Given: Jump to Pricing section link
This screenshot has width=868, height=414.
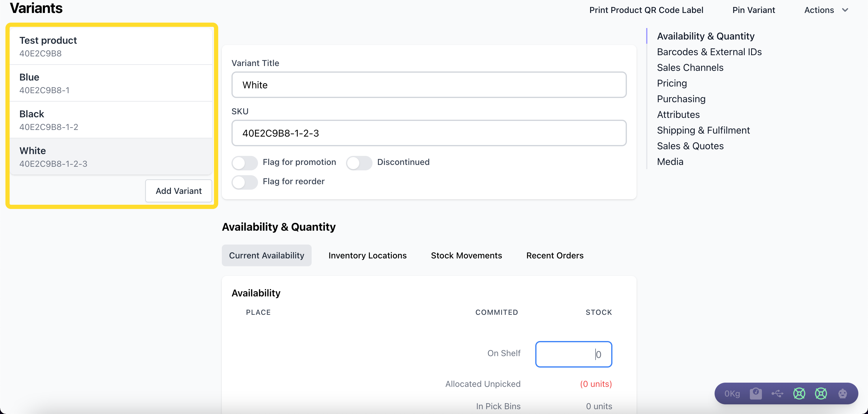Looking at the screenshot, I should (x=671, y=83).
